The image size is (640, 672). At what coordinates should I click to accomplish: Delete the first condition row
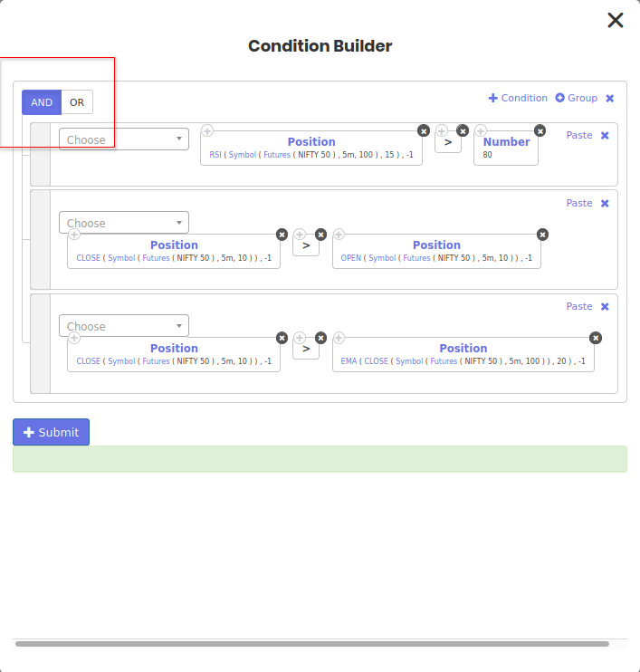[x=605, y=135]
